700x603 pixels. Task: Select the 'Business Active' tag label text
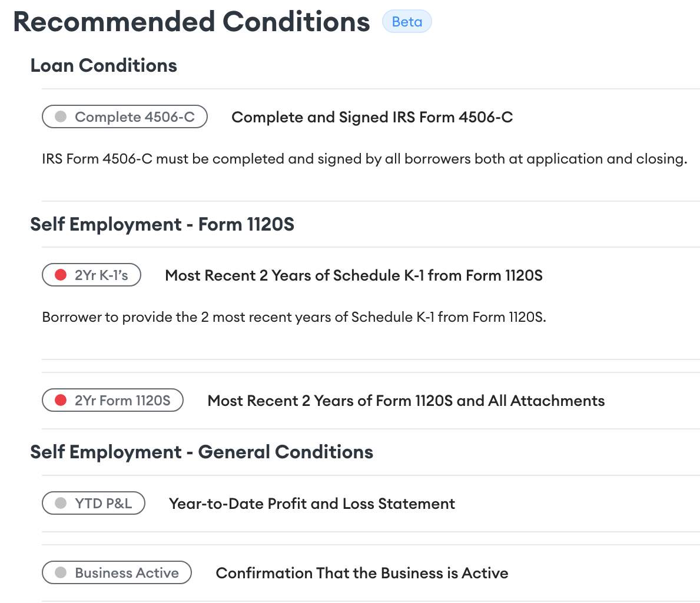coord(127,573)
